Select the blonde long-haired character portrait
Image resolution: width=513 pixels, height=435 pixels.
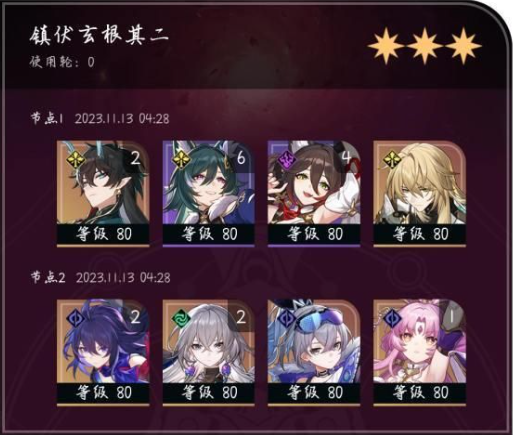(420, 194)
